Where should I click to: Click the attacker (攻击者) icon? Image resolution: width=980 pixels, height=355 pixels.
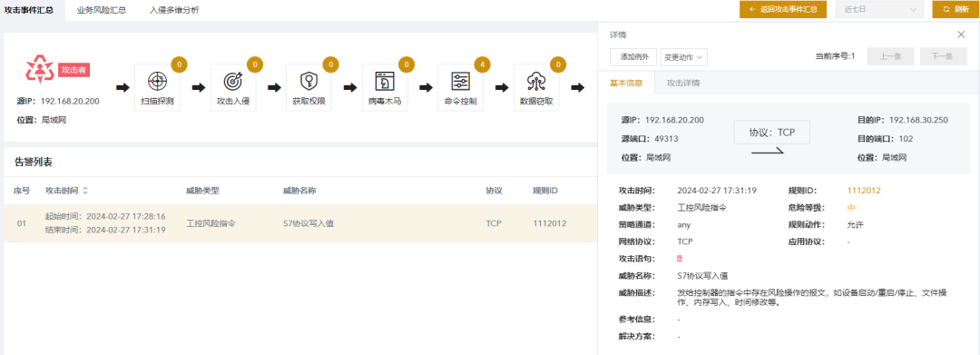[40, 68]
